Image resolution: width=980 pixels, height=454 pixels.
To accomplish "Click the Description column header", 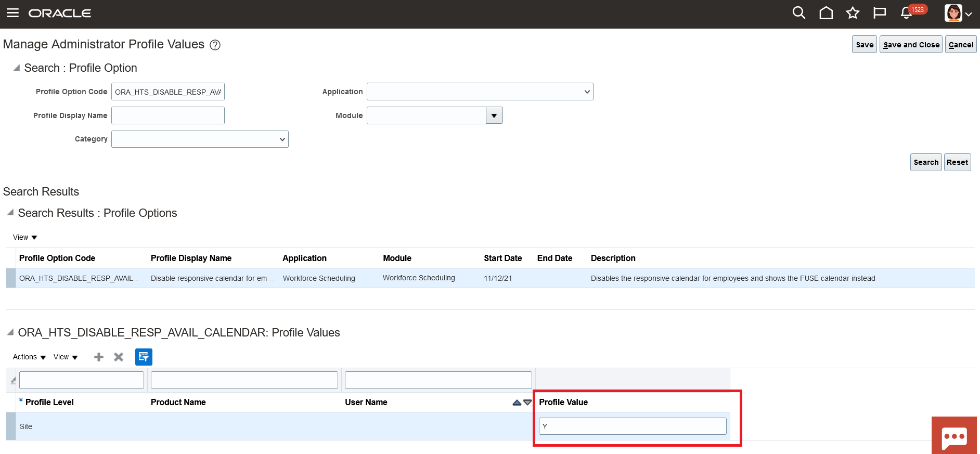I will [613, 258].
